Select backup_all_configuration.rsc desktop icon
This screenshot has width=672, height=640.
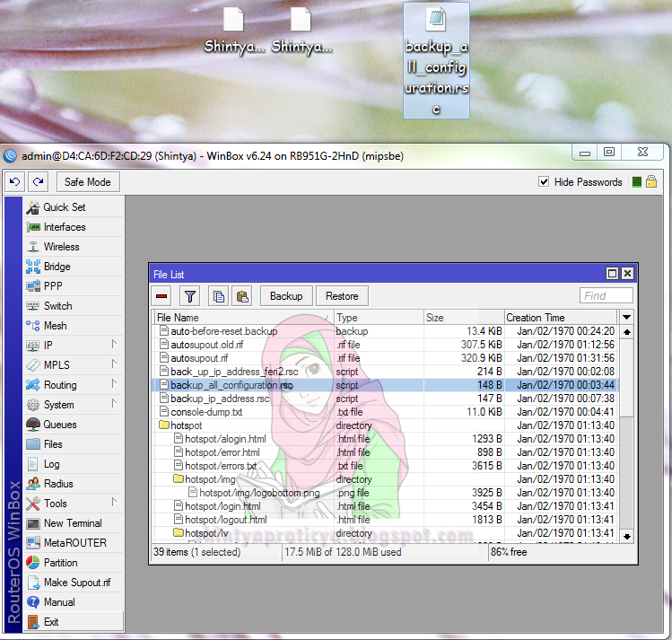[x=436, y=60]
